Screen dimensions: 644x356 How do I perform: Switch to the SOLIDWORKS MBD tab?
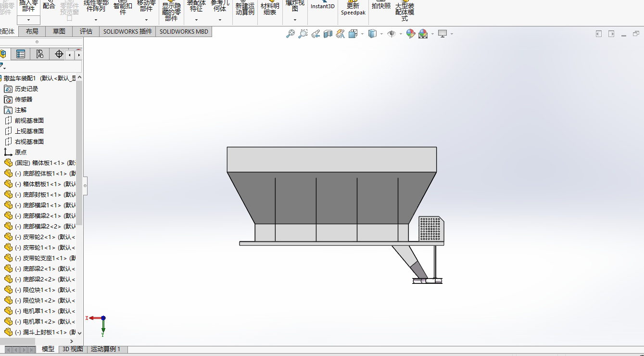click(184, 31)
